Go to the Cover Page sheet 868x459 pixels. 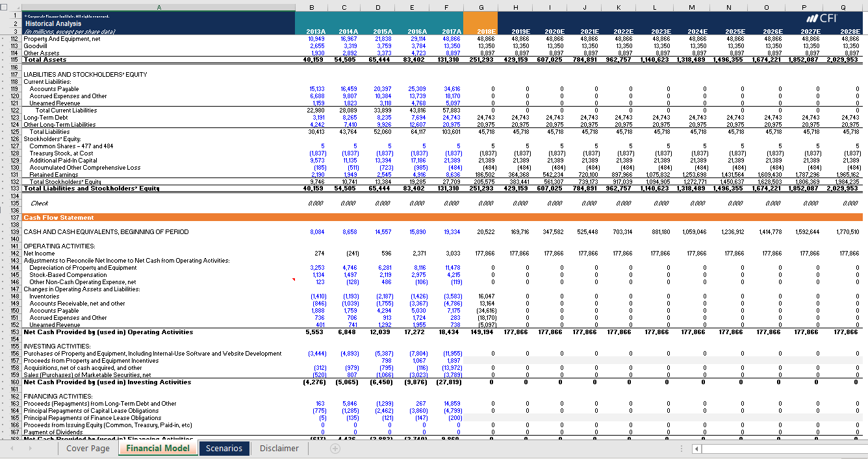pos(88,449)
